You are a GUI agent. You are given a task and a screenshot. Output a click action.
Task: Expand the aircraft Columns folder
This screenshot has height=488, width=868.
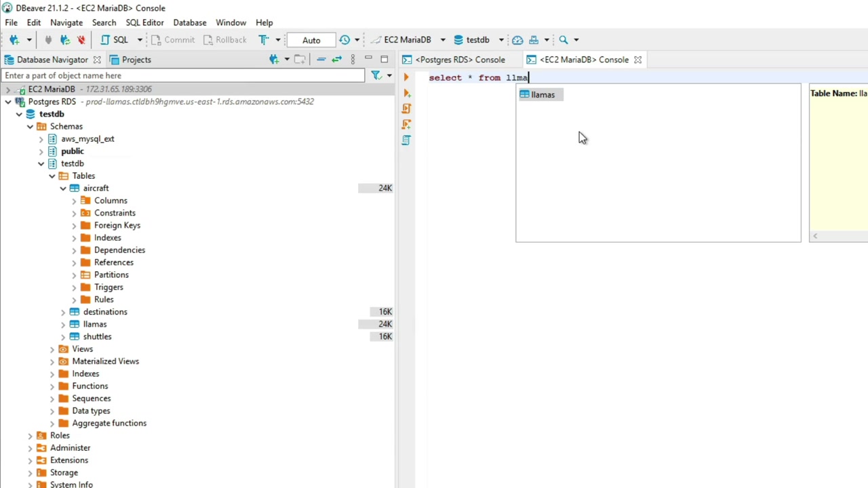(74, 201)
